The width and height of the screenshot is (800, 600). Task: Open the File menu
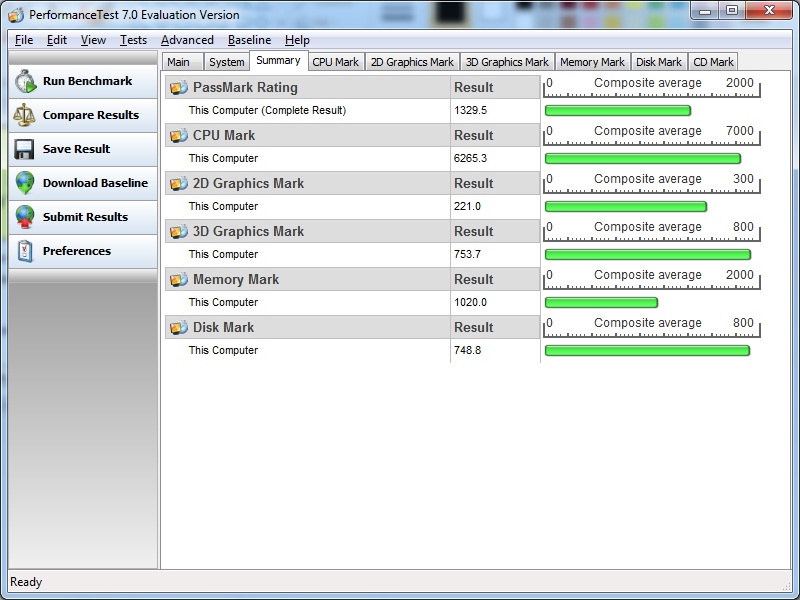coord(24,40)
